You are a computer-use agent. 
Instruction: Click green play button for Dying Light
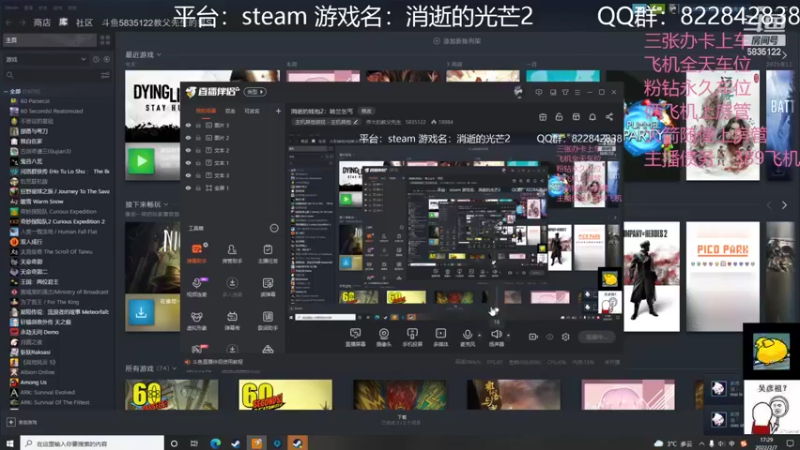pyautogui.click(x=141, y=161)
